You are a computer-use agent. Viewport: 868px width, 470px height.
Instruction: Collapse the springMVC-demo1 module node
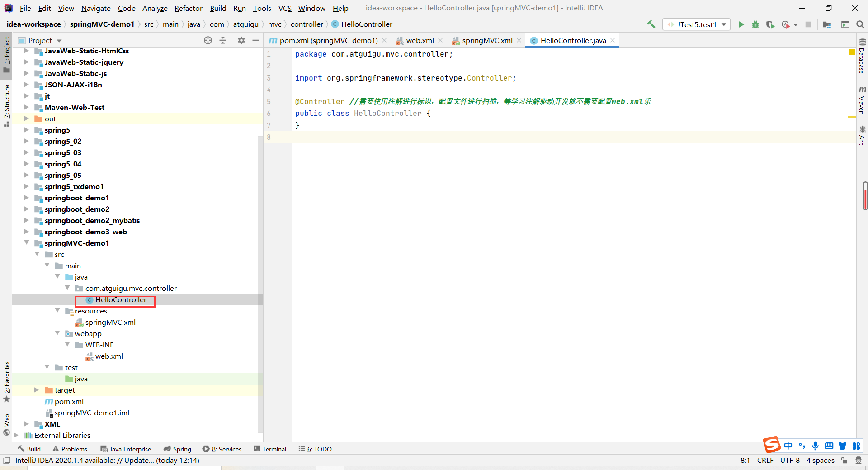[x=26, y=243]
